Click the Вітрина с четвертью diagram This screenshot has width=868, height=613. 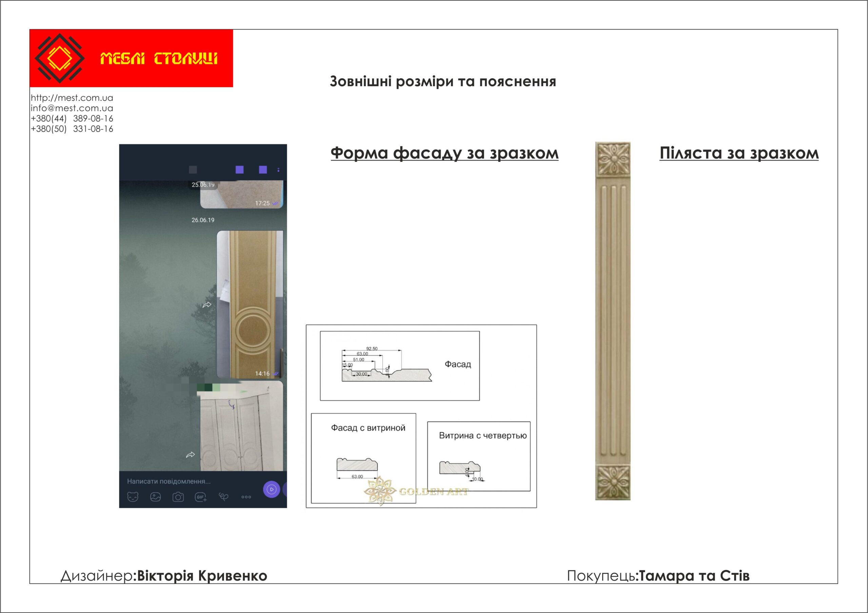479,456
